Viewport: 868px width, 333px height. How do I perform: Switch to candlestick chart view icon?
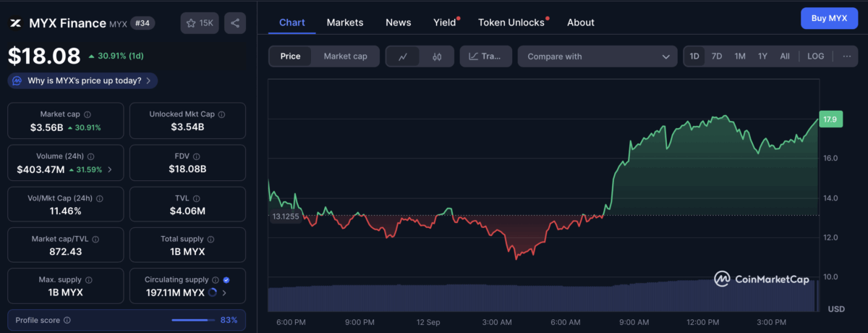pyautogui.click(x=436, y=56)
